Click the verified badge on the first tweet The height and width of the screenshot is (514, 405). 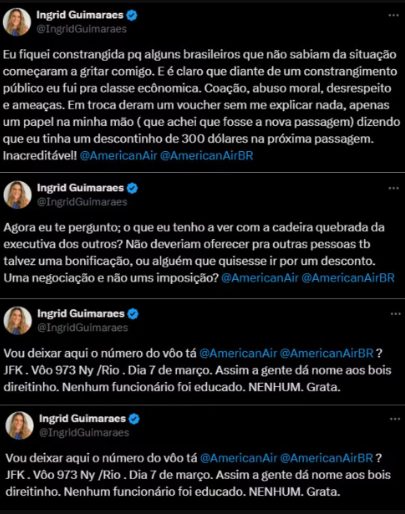tap(132, 15)
